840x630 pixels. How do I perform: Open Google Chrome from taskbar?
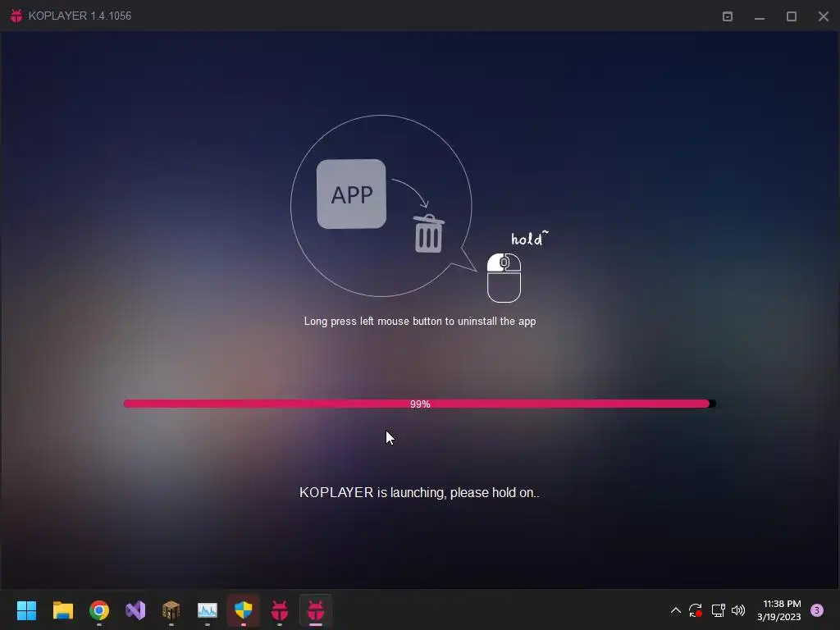(x=99, y=610)
